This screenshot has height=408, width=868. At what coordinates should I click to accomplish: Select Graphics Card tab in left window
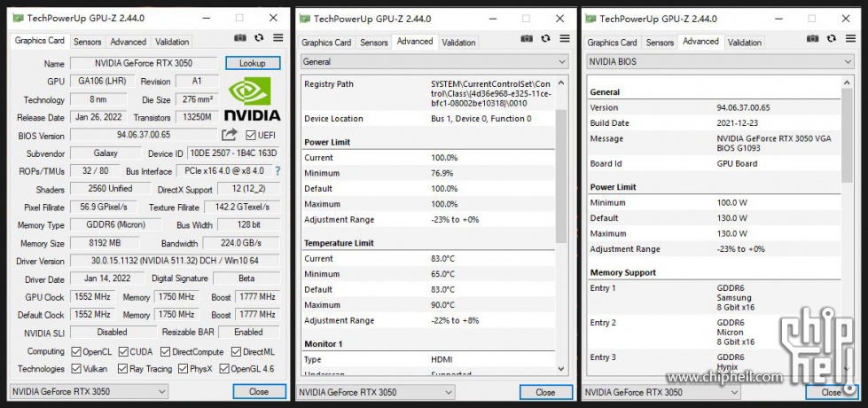40,41
